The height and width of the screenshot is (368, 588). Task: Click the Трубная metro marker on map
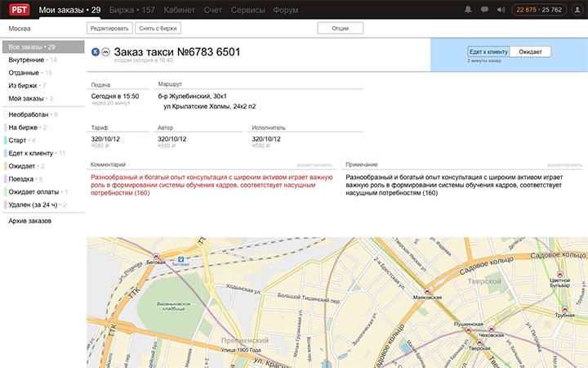[565, 309]
